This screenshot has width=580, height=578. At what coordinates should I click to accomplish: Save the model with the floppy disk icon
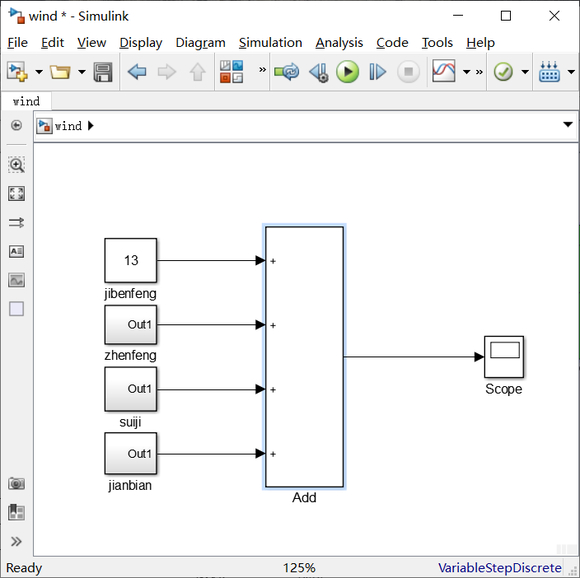click(x=103, y=72)
